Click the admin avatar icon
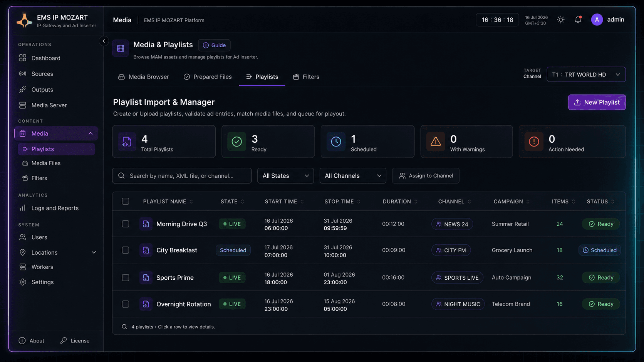Image resolution: width=644 pixels, height=362 pixels. coord(597,20)
